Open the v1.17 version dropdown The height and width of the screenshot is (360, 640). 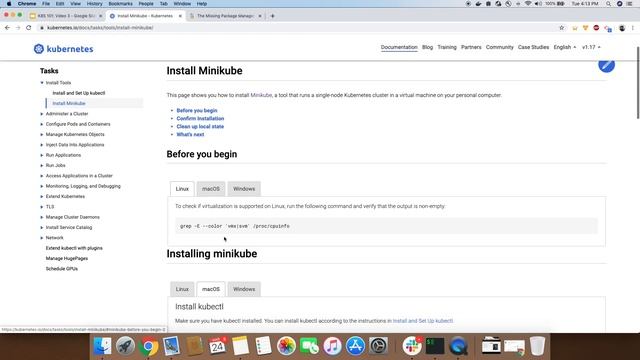(x=591, y=47)
